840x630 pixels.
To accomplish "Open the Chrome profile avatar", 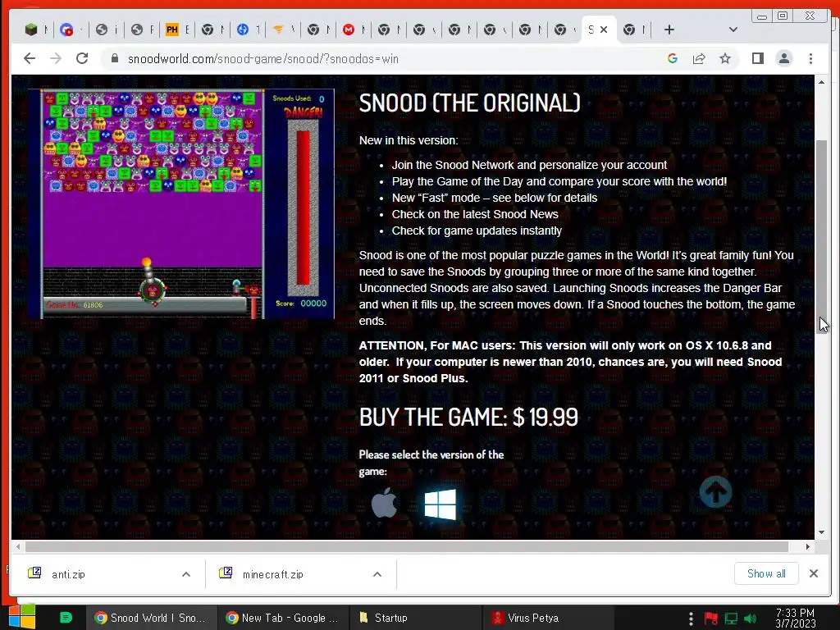I will click(783, 58).
